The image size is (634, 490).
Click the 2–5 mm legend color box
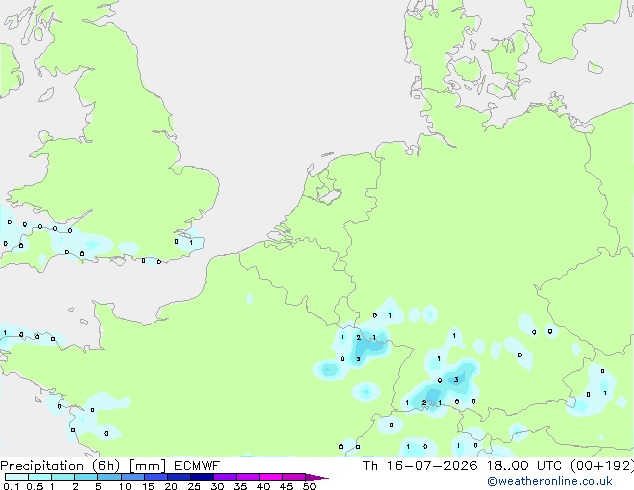86,477
